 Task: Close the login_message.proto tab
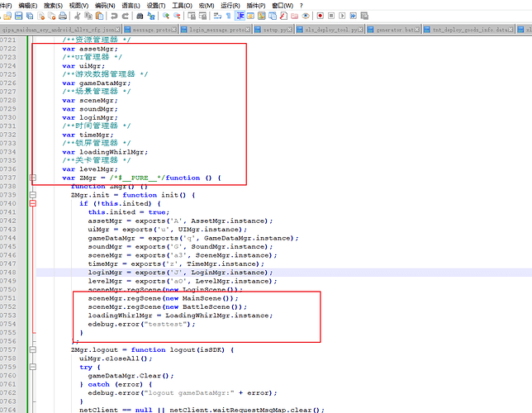[247, 30]
